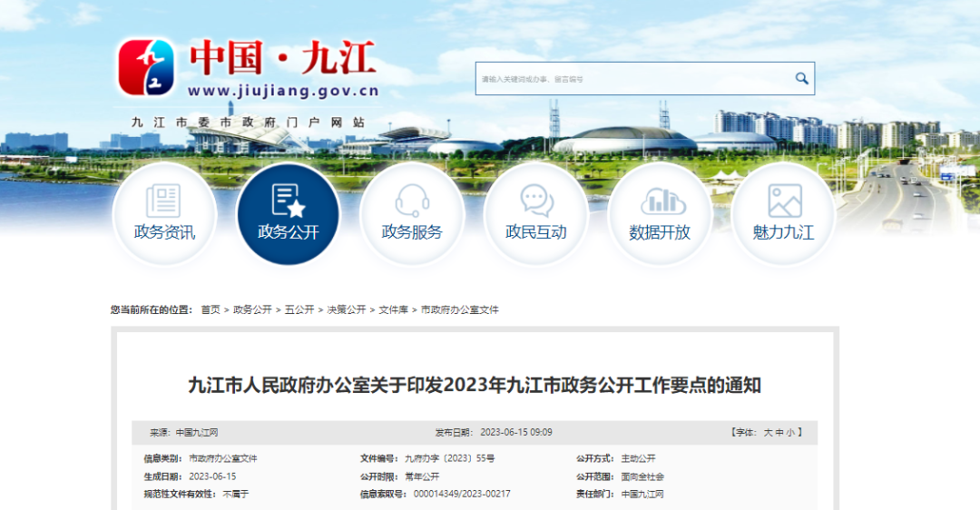Set font size to 小
980x510 pixels.
790,433
